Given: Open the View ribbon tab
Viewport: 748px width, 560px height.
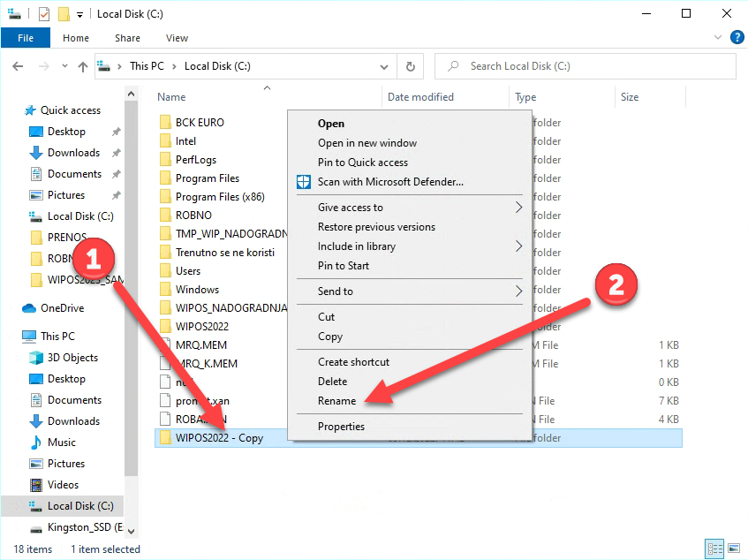Looking at the screenshot, I should (177, 38).
